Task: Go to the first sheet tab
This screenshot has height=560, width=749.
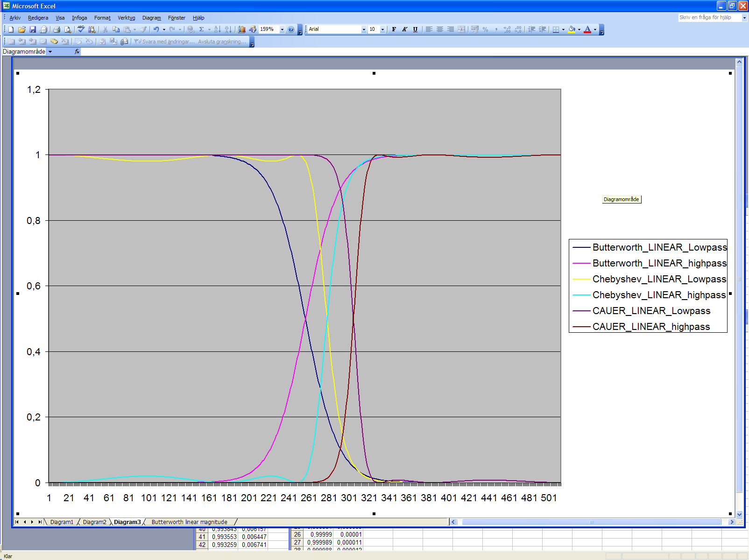Action: [17, 522]
